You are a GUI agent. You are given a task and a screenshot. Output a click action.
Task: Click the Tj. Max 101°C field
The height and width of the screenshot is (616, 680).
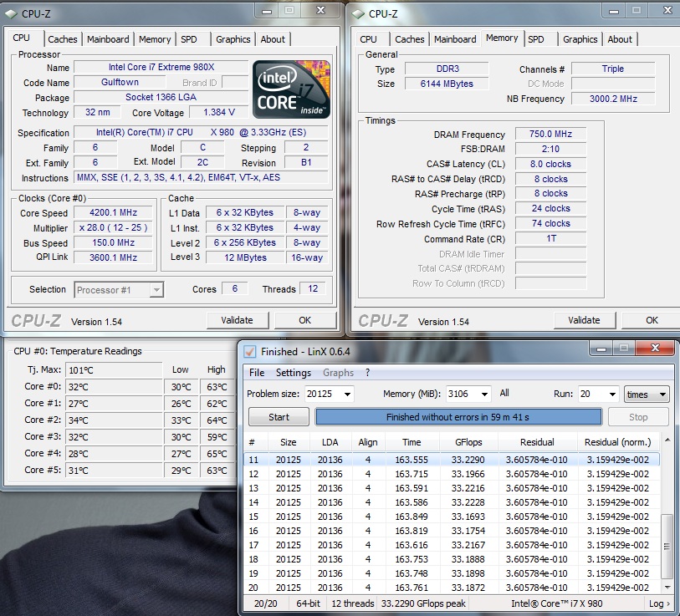tap(114, 370)
